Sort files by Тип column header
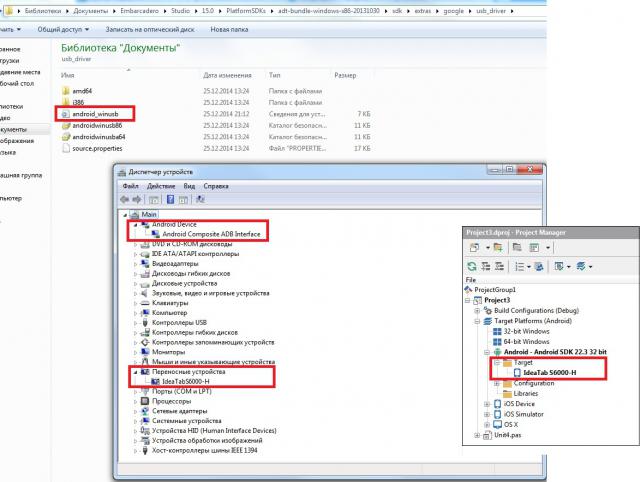The width and height of the screenshot is (640, 482). click(275, 76)
